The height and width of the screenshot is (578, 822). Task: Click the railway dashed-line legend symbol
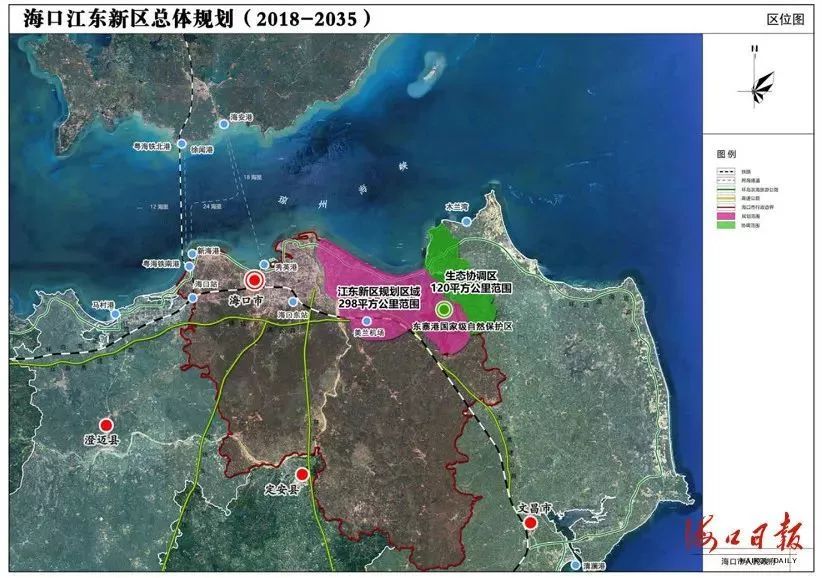point(724,171)
